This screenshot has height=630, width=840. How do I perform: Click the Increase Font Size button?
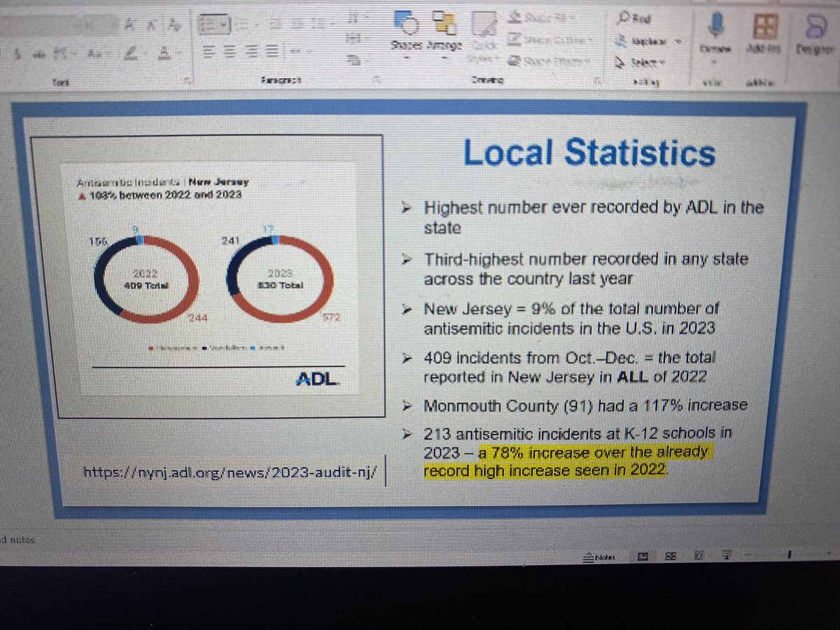[129, 24]
